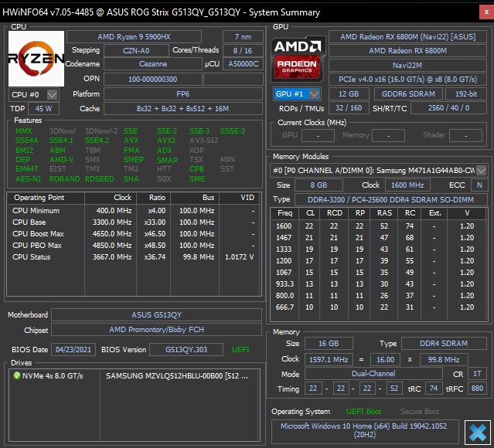The width and height of the screenshot is (494, 448).
Task: Click the Freq column header in timings table
Action: [284, 213]
